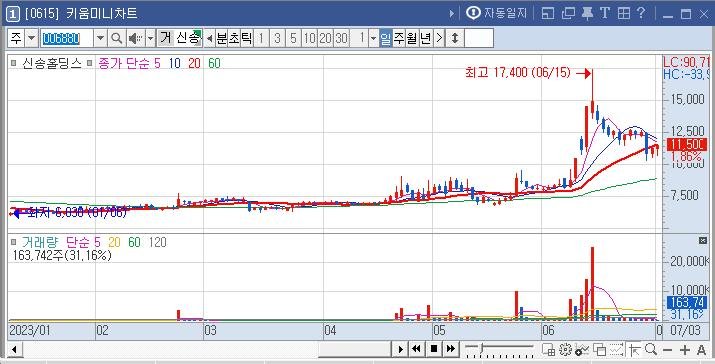
Task: Switch to 분 minute chart tab
Action: (222, 38)
